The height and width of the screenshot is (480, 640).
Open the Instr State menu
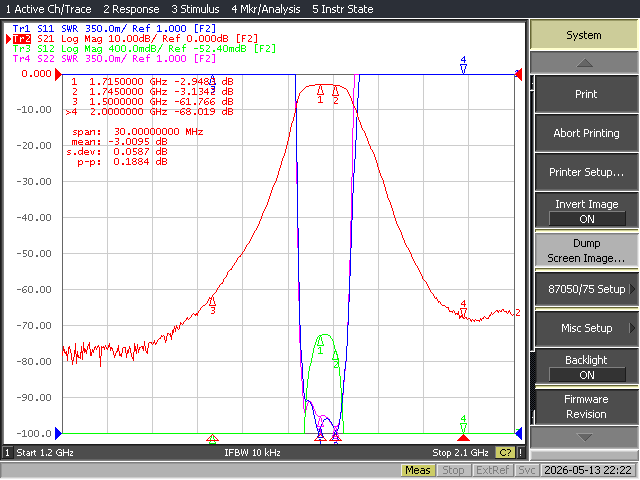[342, 9]
